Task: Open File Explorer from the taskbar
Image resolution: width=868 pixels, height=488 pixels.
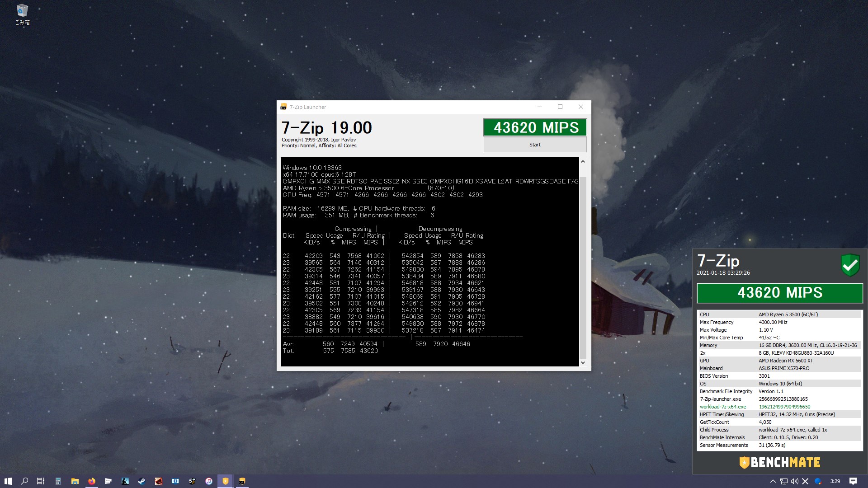Action: (75, 481)
